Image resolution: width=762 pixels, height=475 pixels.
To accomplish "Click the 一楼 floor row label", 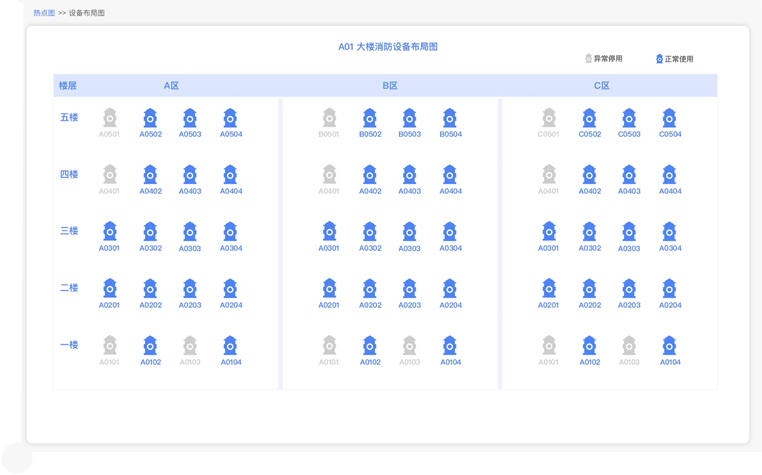I will (69, 345).
